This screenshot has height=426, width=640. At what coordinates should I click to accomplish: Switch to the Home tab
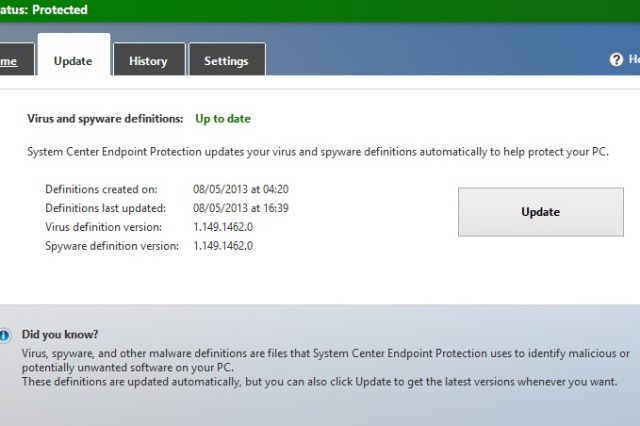[10, 60]
